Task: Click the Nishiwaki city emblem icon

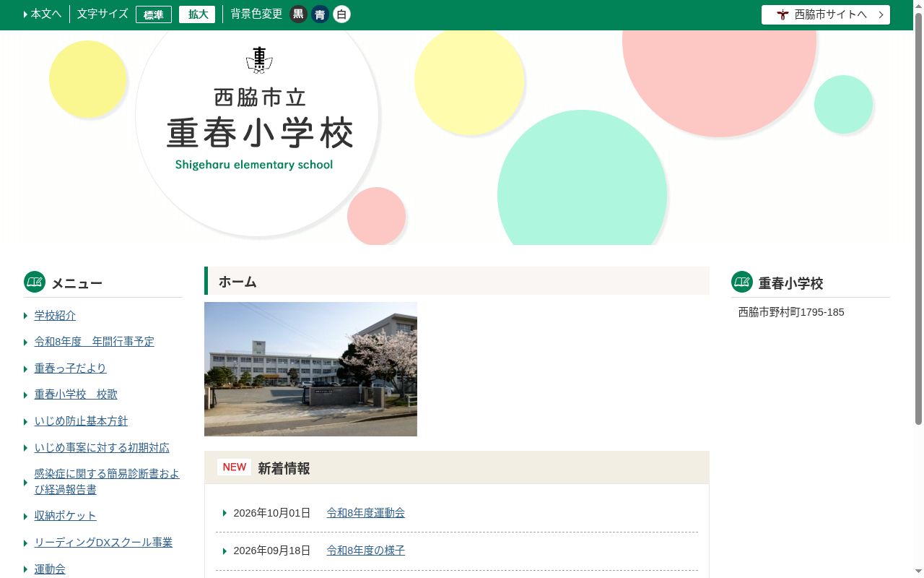Action: 783,14
